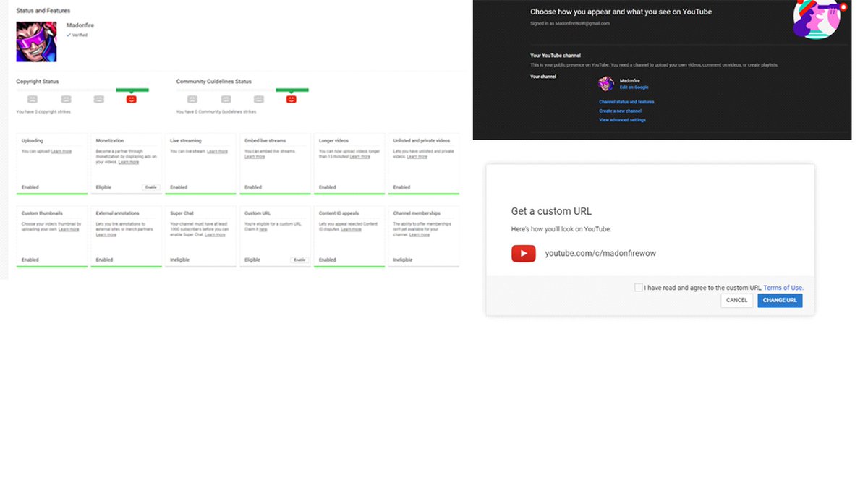Check the agree to custom URL terms checkbox
Viewport: 868px width, 488px height.
(638, 287)
